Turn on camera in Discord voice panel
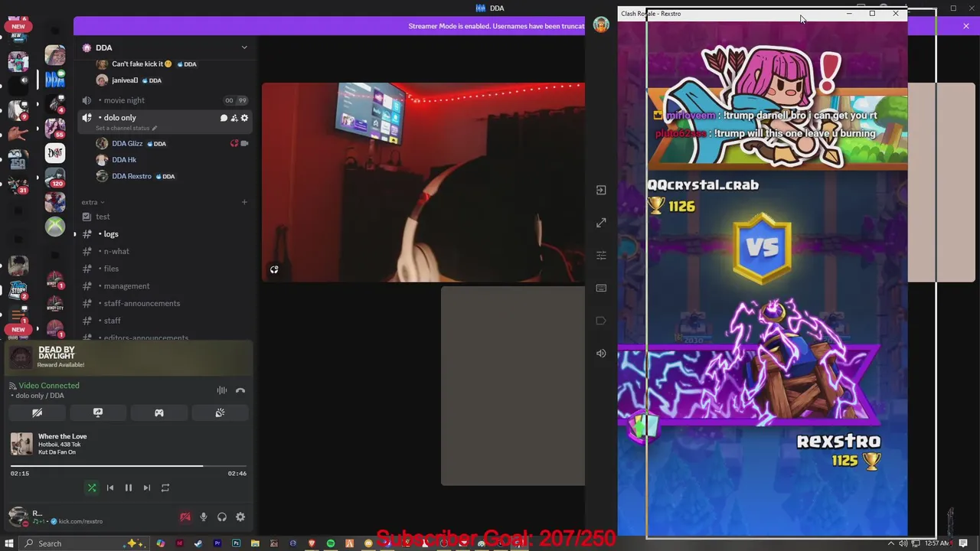Viewport: 980px width, 551px height. (x=37, y=412)
